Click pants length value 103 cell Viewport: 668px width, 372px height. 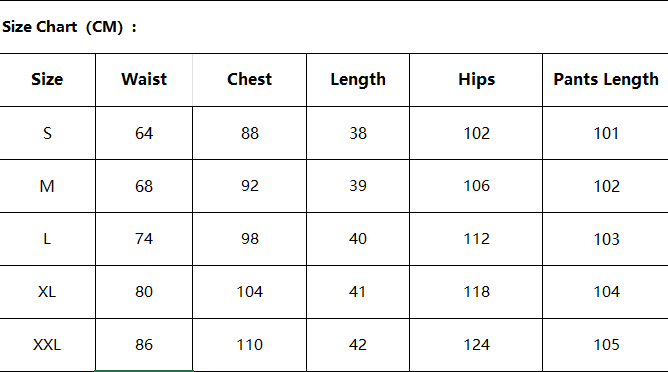coord(605,239)
